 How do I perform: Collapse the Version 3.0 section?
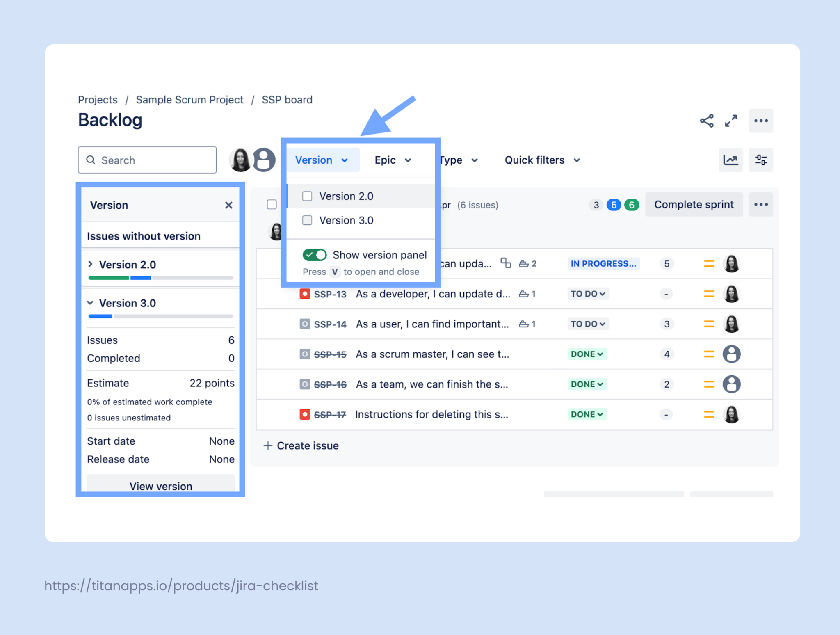tap(91, 303)
